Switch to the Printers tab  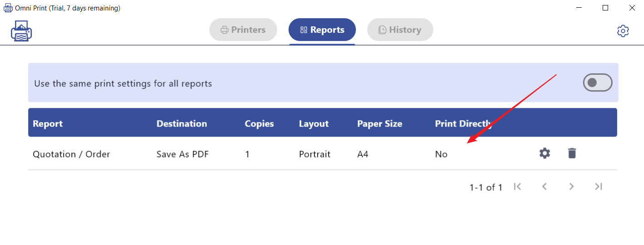(x=243, y=30)
